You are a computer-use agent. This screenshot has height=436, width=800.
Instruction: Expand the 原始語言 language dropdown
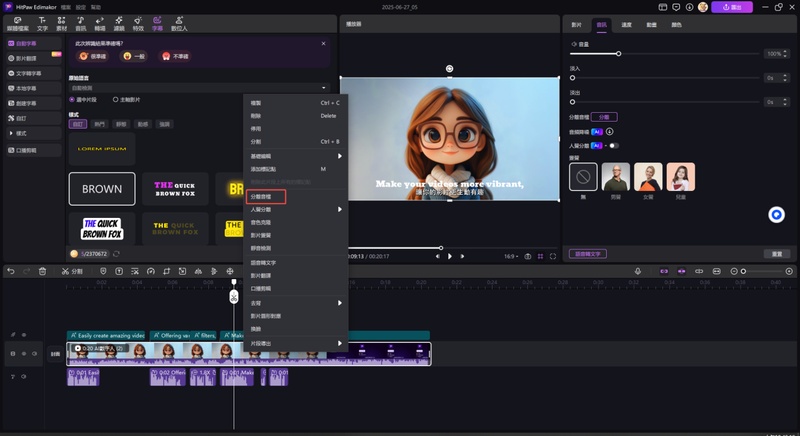[x=198, y=88]
